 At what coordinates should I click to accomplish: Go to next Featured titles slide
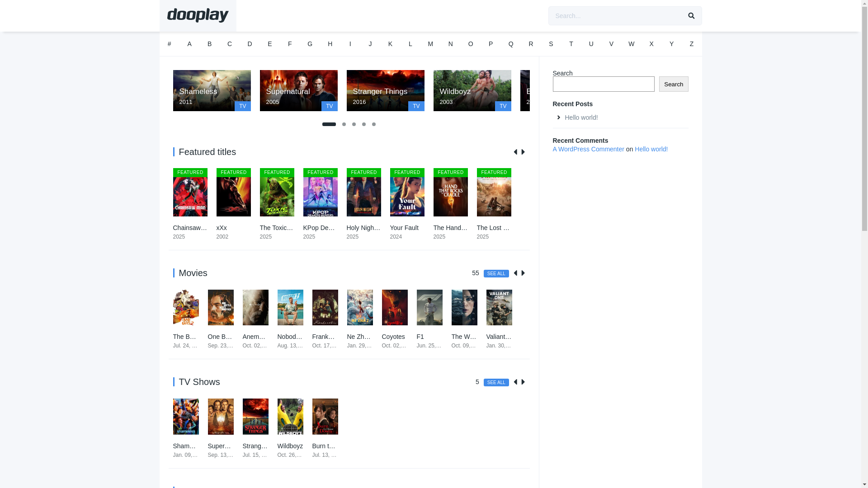[523, 152]
